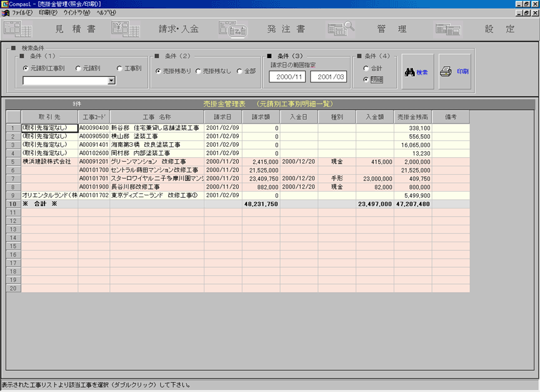Select the 工事別 radio option
This screenshot has width=540, height=392.
(x=119, y=68)
